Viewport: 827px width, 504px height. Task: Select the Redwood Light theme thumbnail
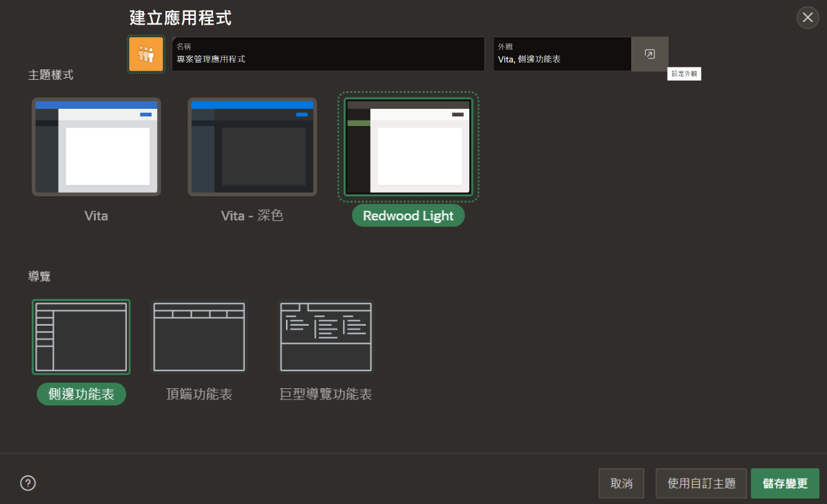pos(409,147)
